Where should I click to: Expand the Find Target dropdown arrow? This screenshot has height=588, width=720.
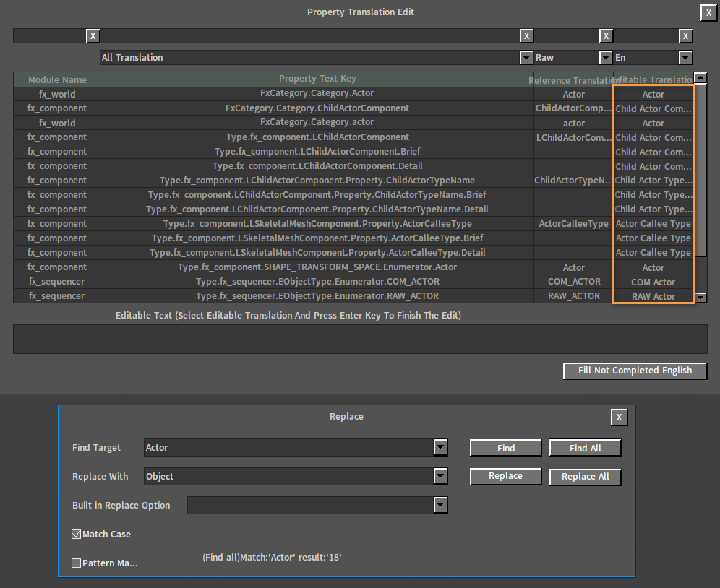[x=440, y=448]
